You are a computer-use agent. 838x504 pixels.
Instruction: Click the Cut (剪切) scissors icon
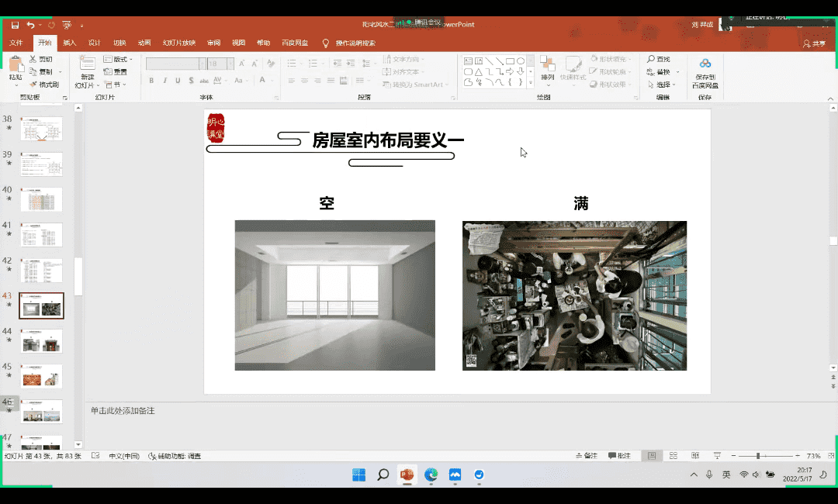(x=33, y=60)
